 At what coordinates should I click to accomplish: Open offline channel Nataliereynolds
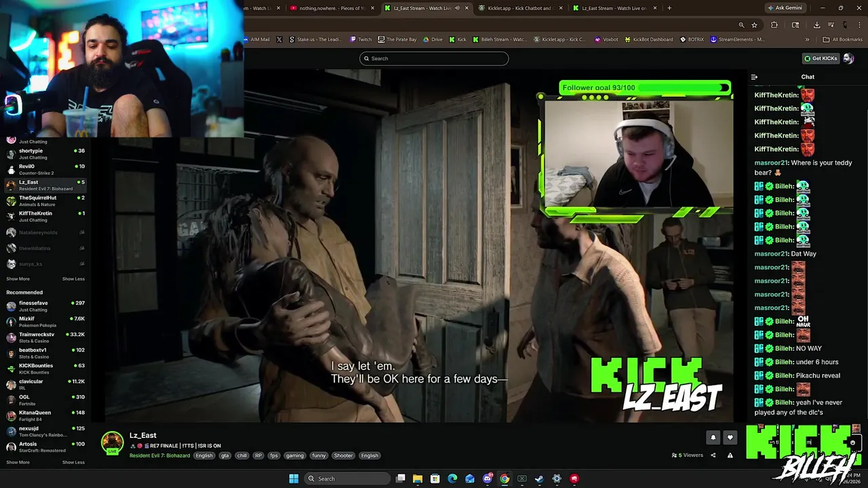click(x=45, y=232)
